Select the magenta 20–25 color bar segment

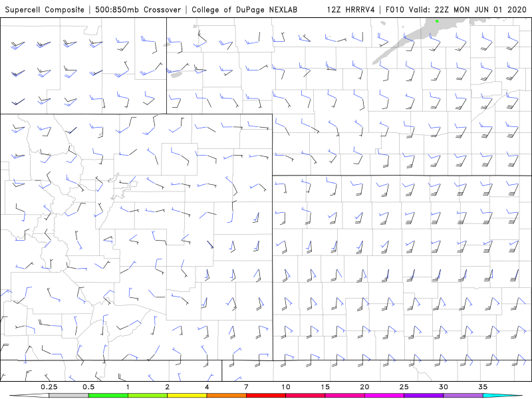coord(384,396)
